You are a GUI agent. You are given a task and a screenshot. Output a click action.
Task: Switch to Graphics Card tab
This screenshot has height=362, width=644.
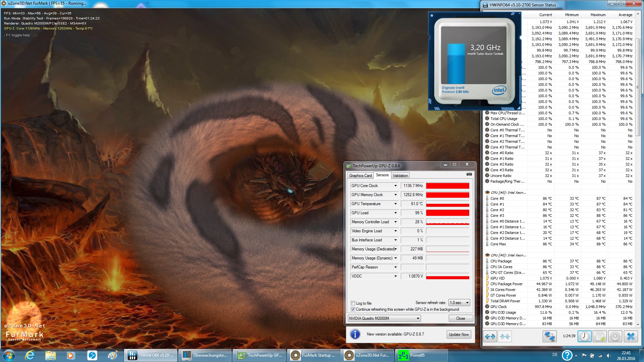360,176
